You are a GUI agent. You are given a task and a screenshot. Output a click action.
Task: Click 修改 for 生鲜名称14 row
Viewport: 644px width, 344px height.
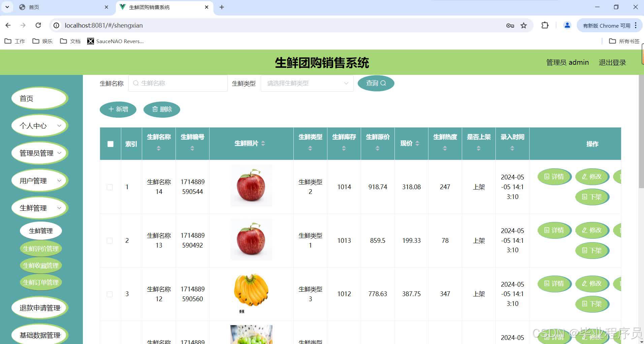(592, 176)
